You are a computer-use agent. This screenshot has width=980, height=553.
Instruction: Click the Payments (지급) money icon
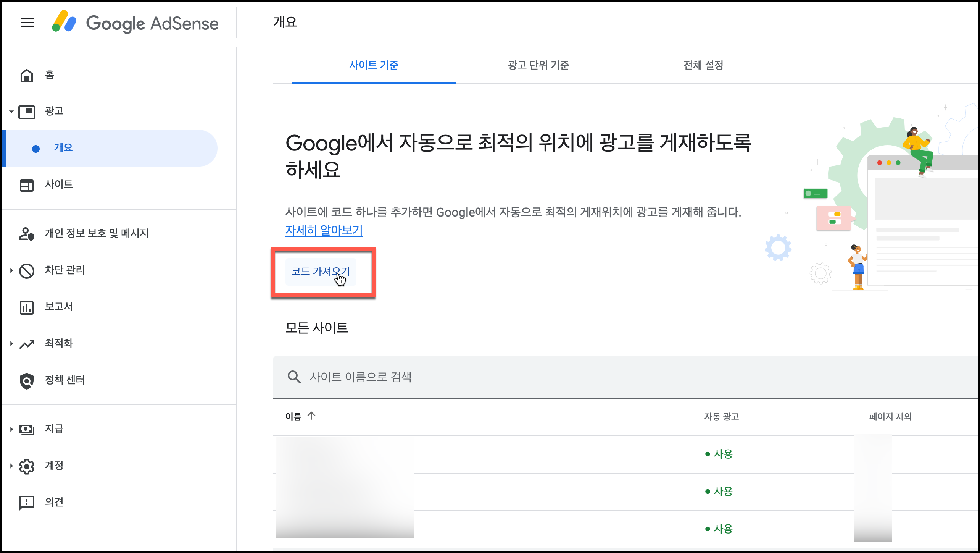click(x=27, y=430)
